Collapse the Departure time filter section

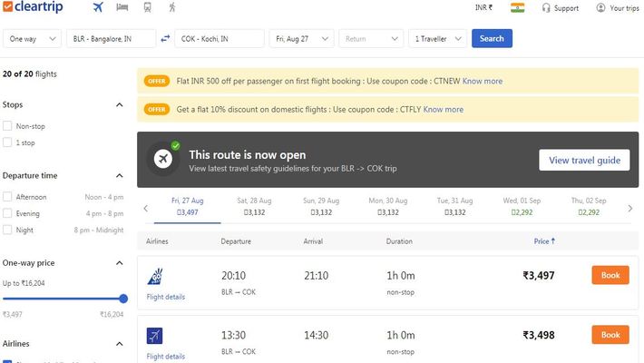point(119,175)
